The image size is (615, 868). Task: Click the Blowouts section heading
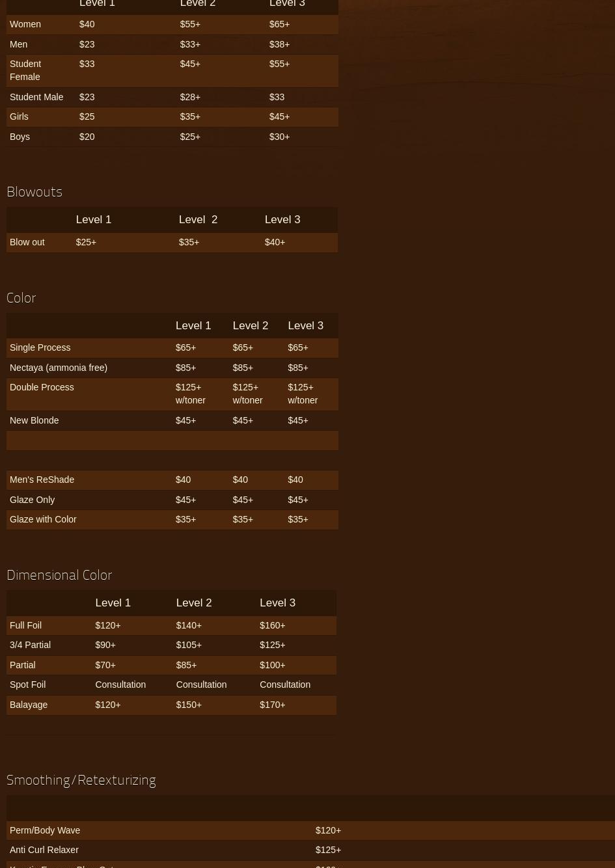(34, 192)
